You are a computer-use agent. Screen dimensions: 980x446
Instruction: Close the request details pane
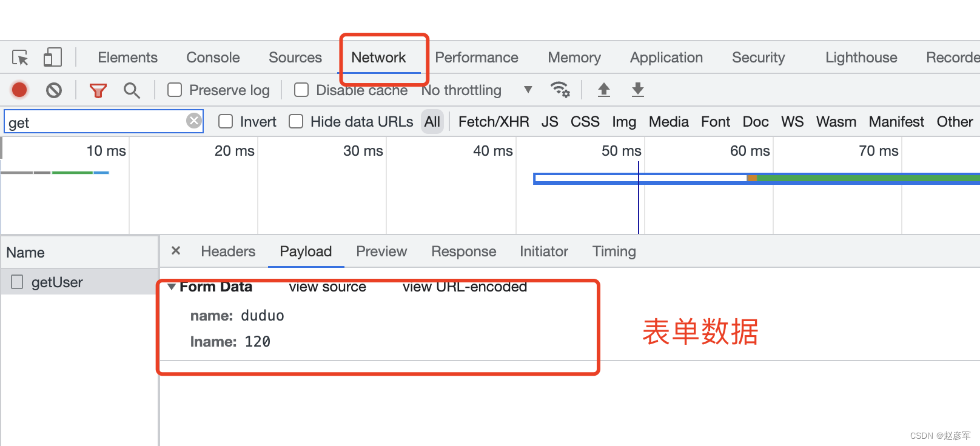(176, 250)
